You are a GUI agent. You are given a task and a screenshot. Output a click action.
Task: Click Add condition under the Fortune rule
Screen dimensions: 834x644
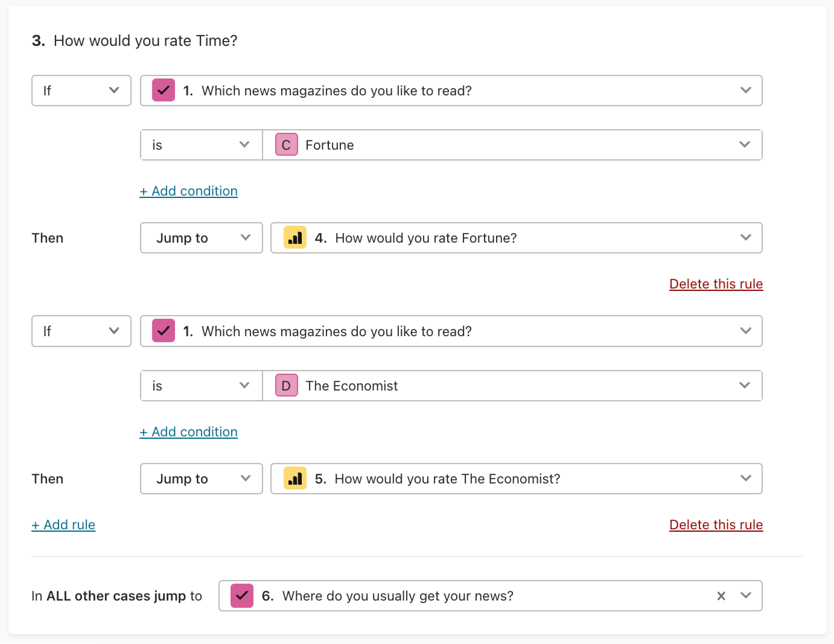point(189,191)
